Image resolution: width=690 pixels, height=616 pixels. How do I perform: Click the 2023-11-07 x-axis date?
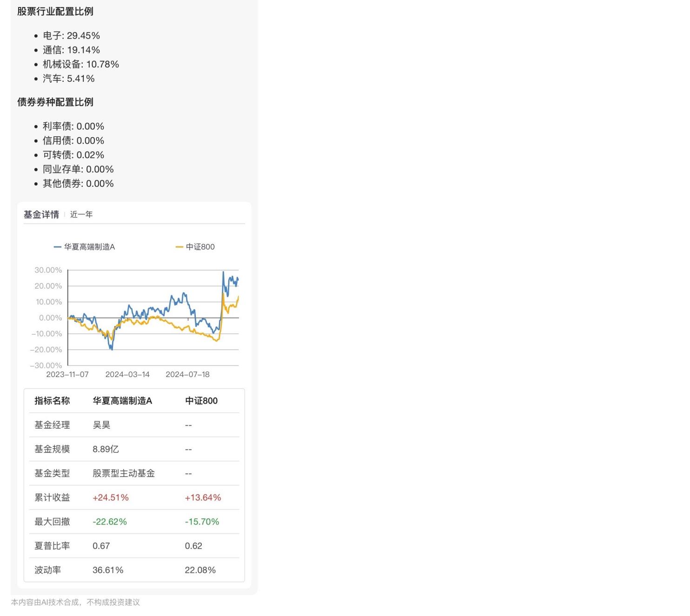(67, 374)
